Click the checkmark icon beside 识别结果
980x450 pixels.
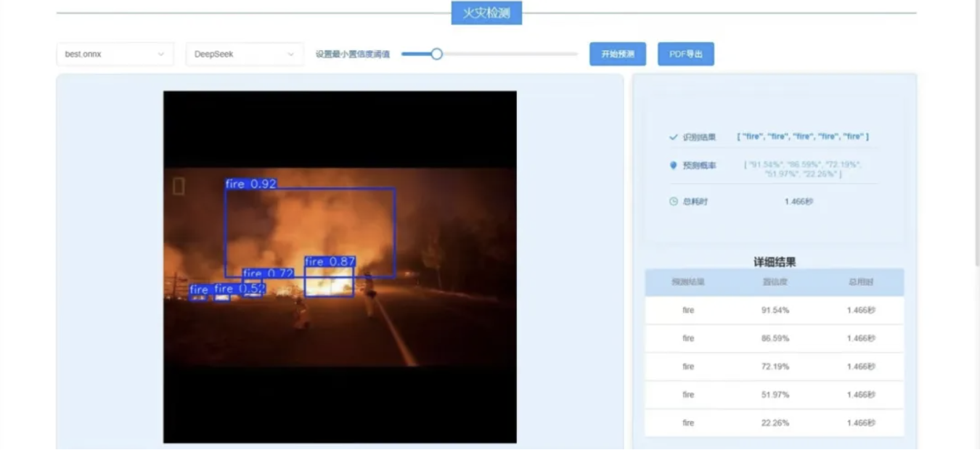tap(674, 136)
